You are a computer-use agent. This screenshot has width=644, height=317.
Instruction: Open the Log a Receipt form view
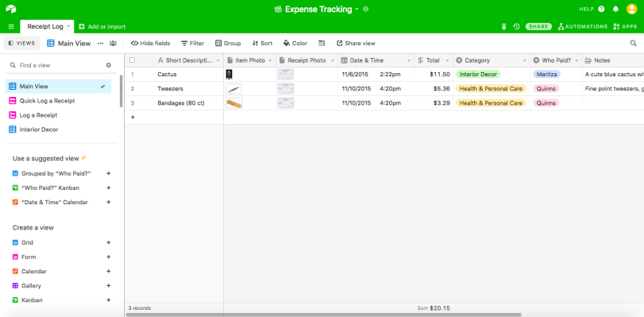[58, 115]
